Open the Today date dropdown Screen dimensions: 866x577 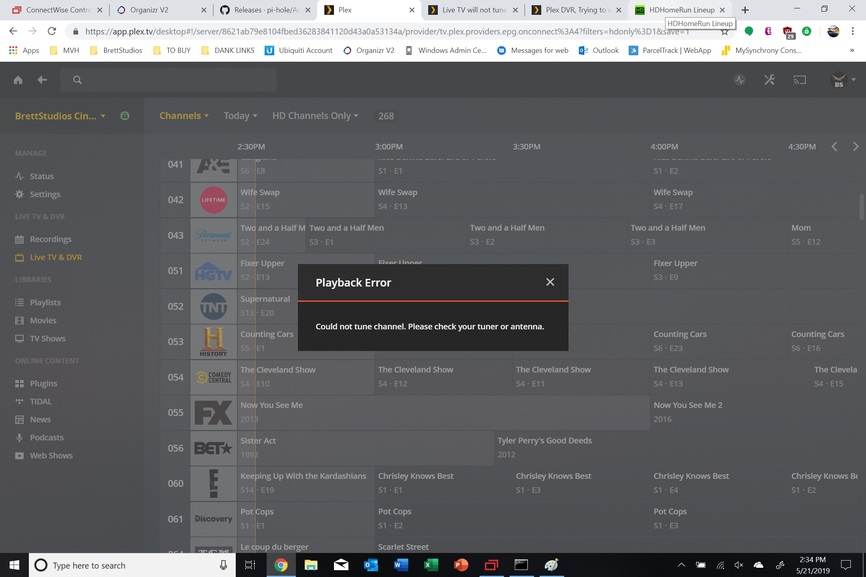coord(240,115)
